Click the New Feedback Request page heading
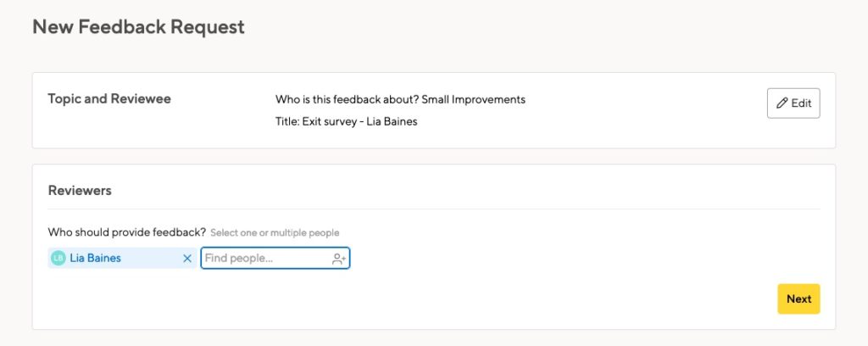Screen dimensions: 868x346 click(138, 27)
